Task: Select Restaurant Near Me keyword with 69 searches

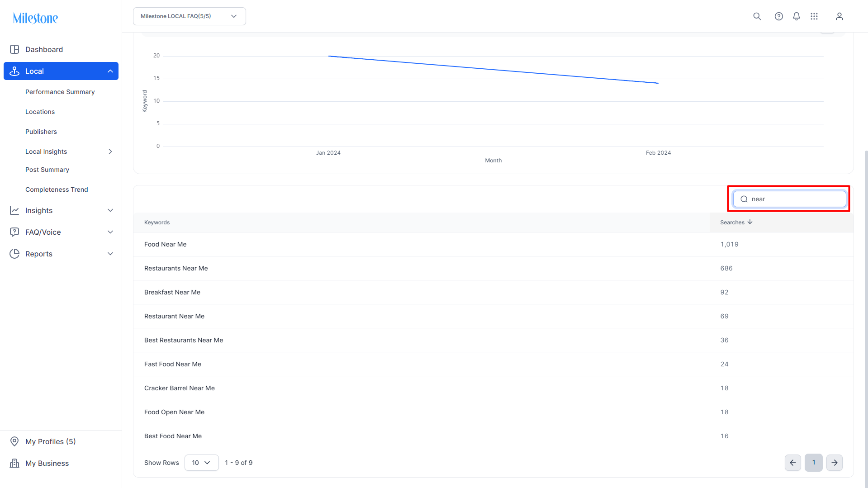Action: pos(174,316)
